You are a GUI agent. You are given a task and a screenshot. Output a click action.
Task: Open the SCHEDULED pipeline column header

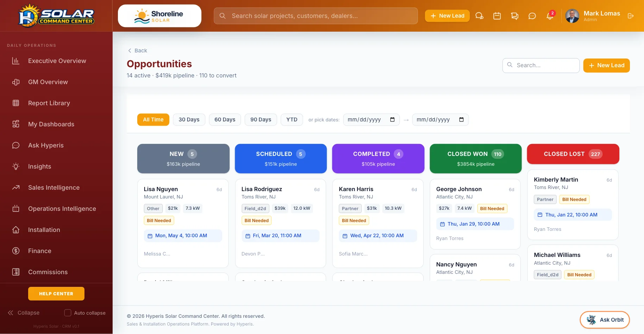pos(281,158)
